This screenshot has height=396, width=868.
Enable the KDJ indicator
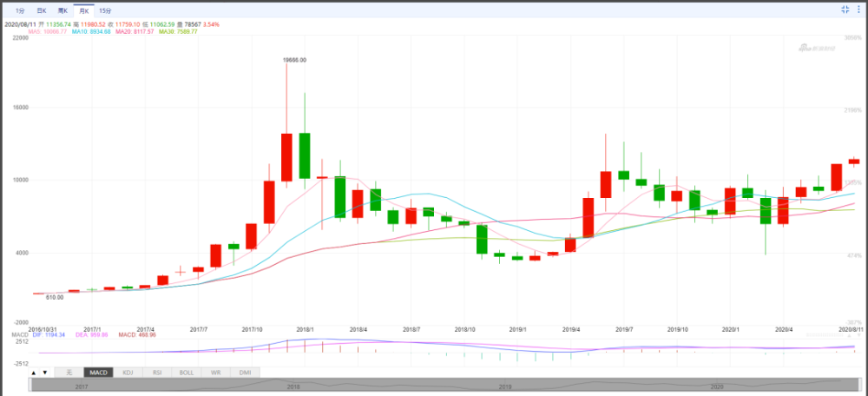128,372
